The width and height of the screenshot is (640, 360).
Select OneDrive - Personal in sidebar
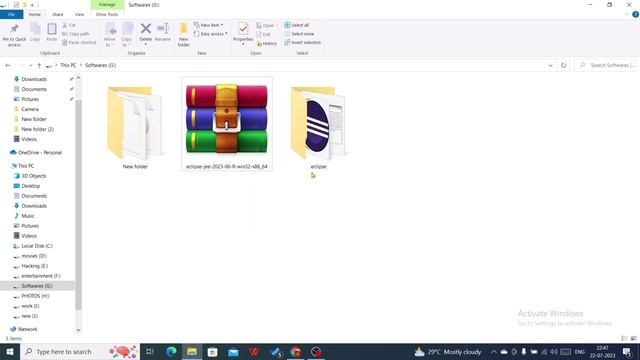click(40, 153)
